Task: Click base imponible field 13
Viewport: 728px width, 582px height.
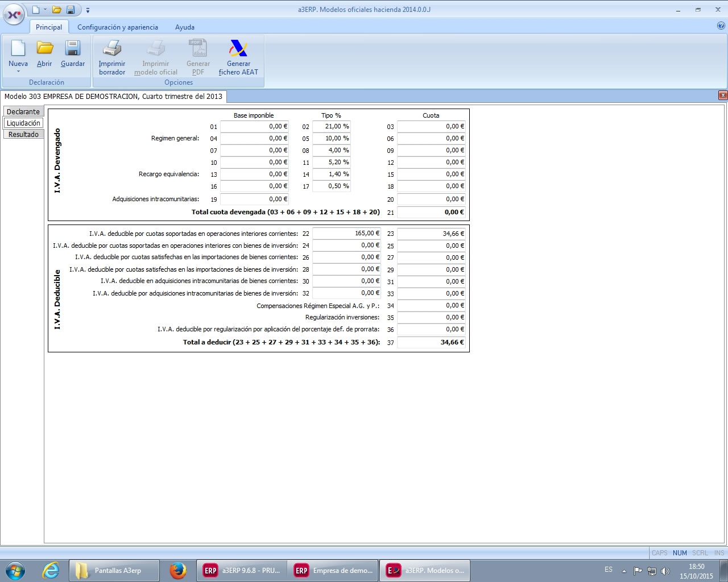Action: (254, 174)
